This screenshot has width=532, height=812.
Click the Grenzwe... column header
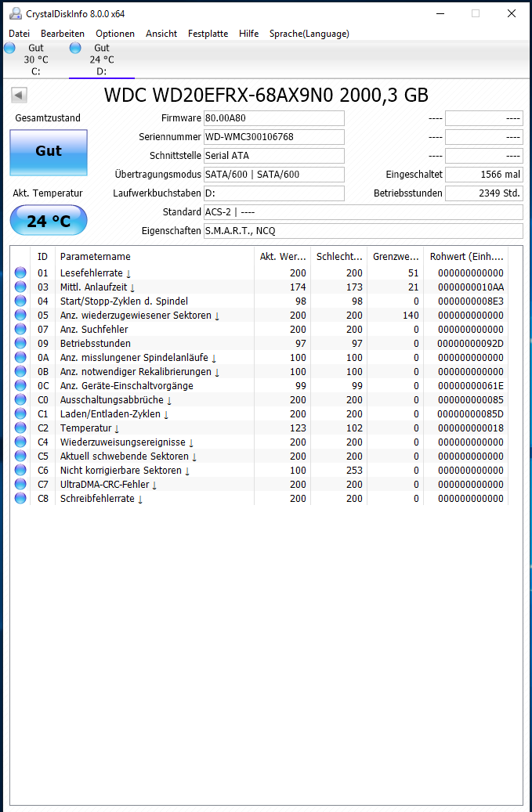[395, 256]
